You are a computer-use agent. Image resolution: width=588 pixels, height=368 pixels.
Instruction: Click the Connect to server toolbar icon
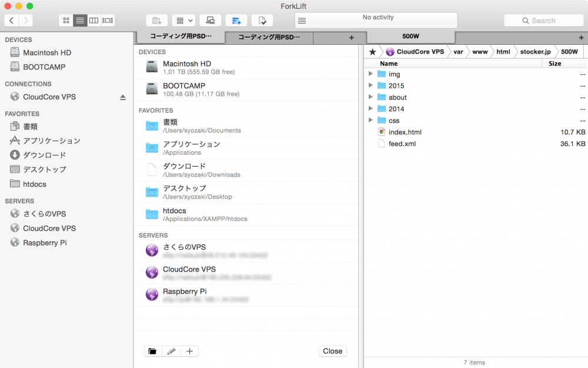pos(210,21)
